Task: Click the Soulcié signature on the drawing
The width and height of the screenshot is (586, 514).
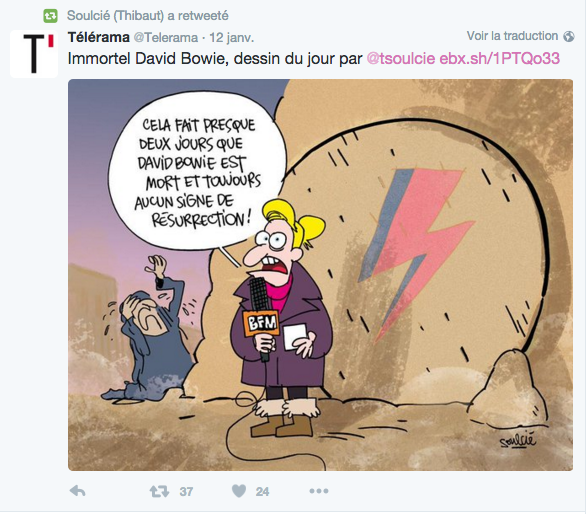Action: (x=518, y=440)
